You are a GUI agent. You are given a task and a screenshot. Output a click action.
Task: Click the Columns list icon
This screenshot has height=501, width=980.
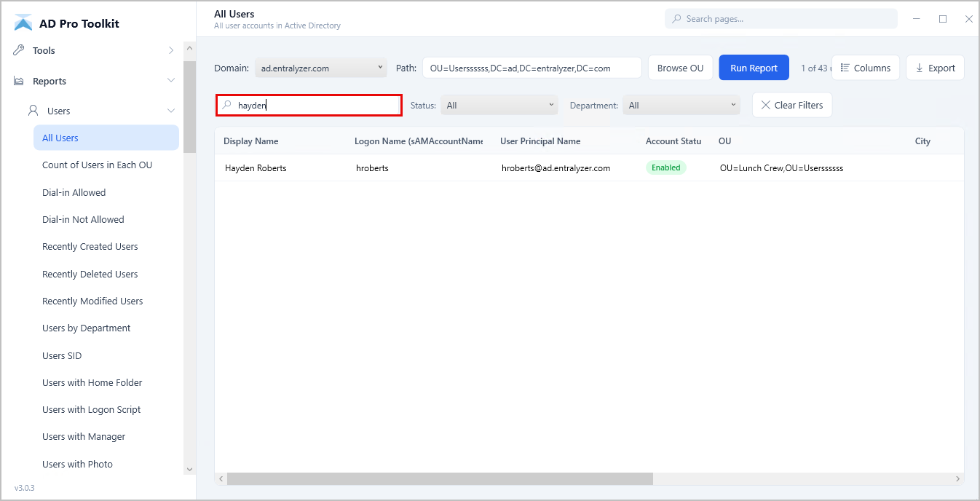tap(845, 68)
